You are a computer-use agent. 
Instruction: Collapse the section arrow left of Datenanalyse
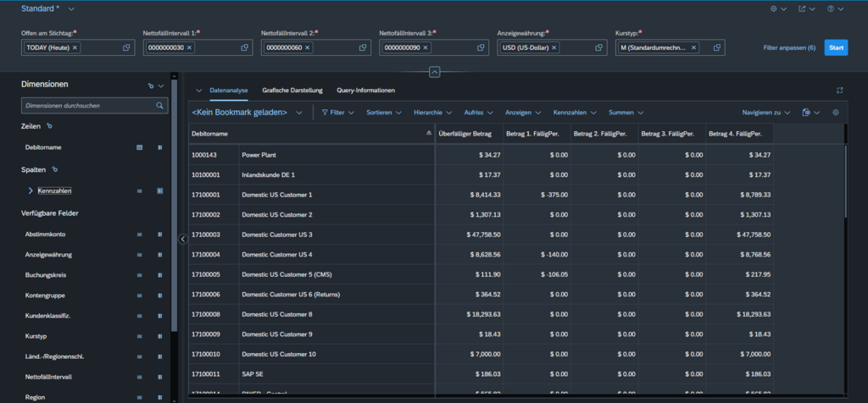click(x=198, y=90)
